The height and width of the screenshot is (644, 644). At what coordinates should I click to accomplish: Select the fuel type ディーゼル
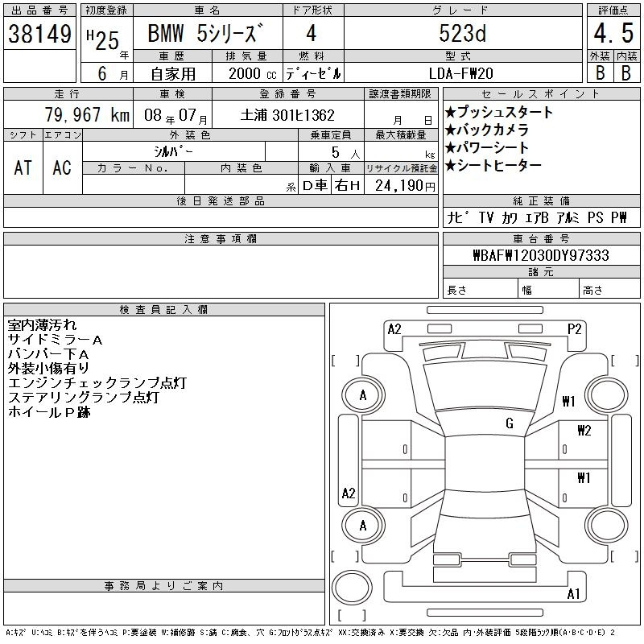pos(313,73)
